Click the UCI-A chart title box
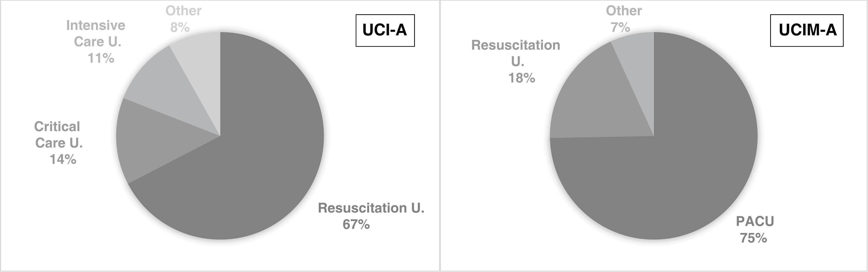This screenshot has height=272, width=868. pyautogui.click(x=385, y=30)
